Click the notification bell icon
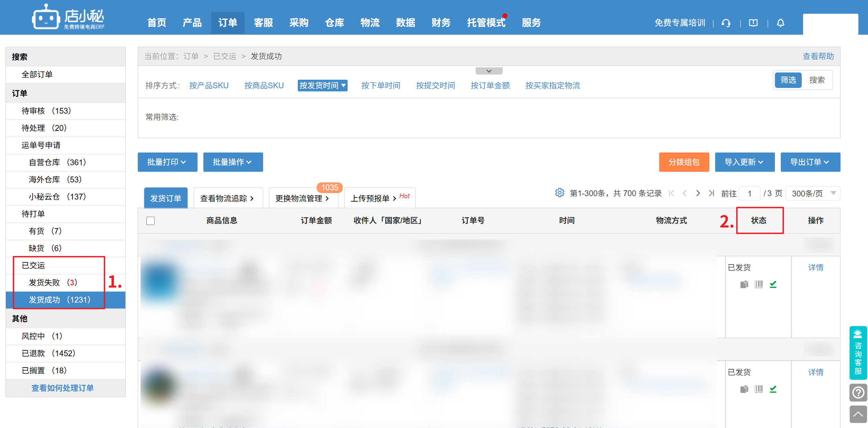Image resolution: width=868 pixels, height=428 pixels. point(780,23)
